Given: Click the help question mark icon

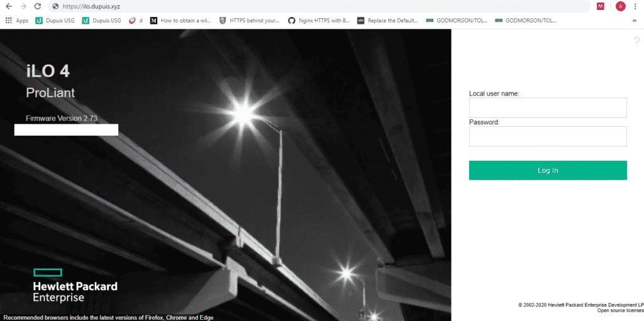Looking at the screenshot, I should tap(636, 42).
